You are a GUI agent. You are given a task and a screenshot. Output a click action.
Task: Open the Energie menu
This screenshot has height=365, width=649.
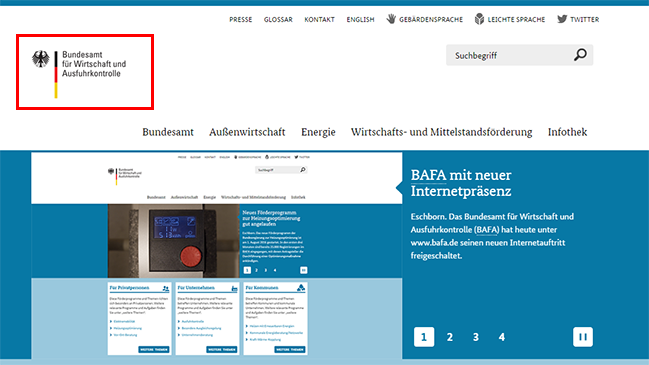pos(318,132)
